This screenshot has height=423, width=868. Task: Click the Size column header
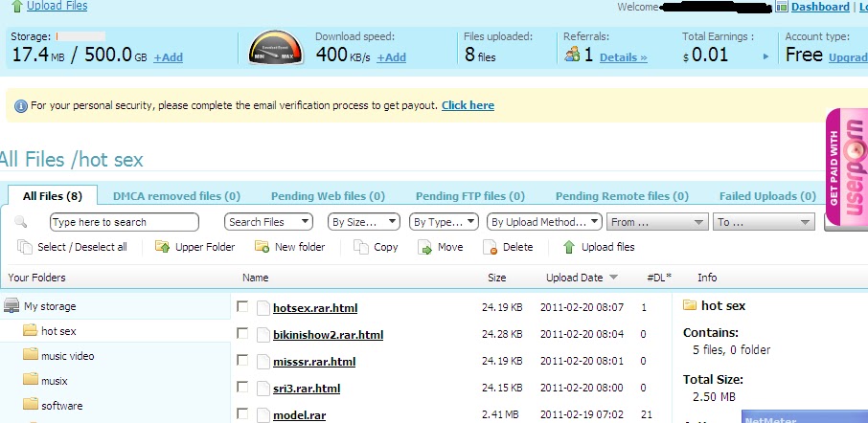pyautogui.click(x=496, y=278)
